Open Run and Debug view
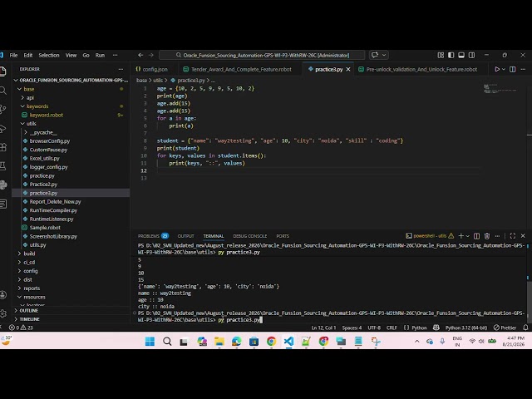The width and height of the screenshot is (532, 399). tap(2, 128)
